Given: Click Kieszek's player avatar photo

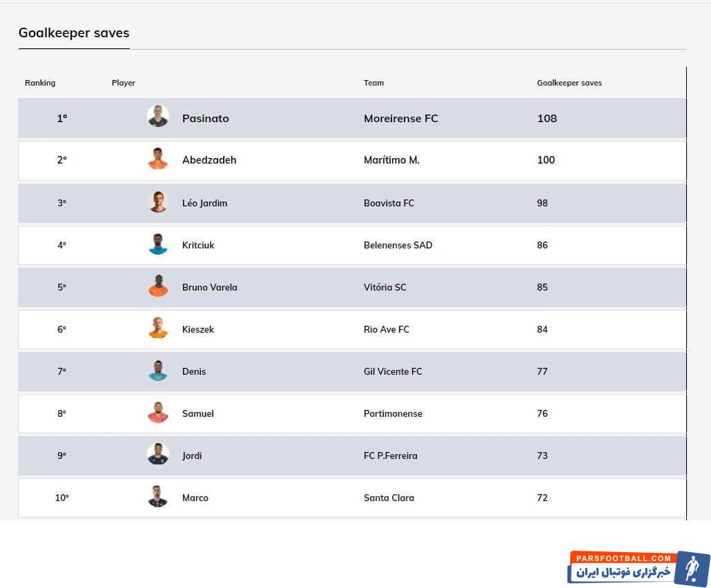Looking at the screenshot, I should (158, 329).
